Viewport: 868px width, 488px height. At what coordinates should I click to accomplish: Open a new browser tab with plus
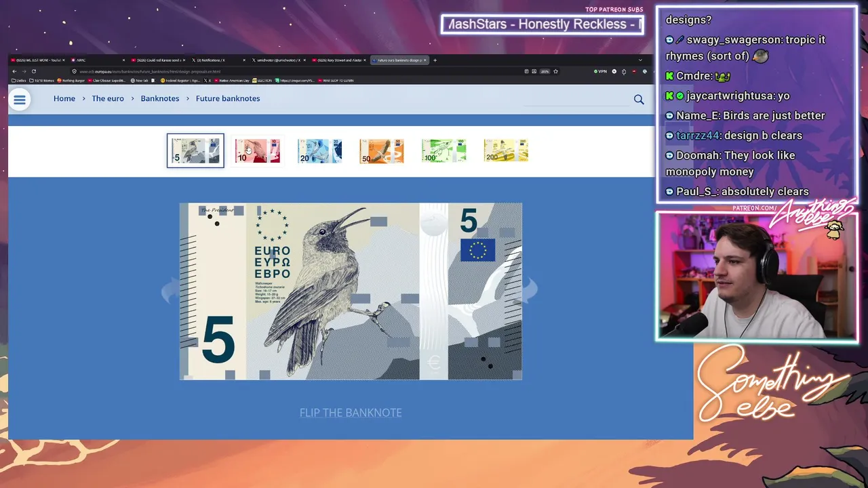pos(435,60)
